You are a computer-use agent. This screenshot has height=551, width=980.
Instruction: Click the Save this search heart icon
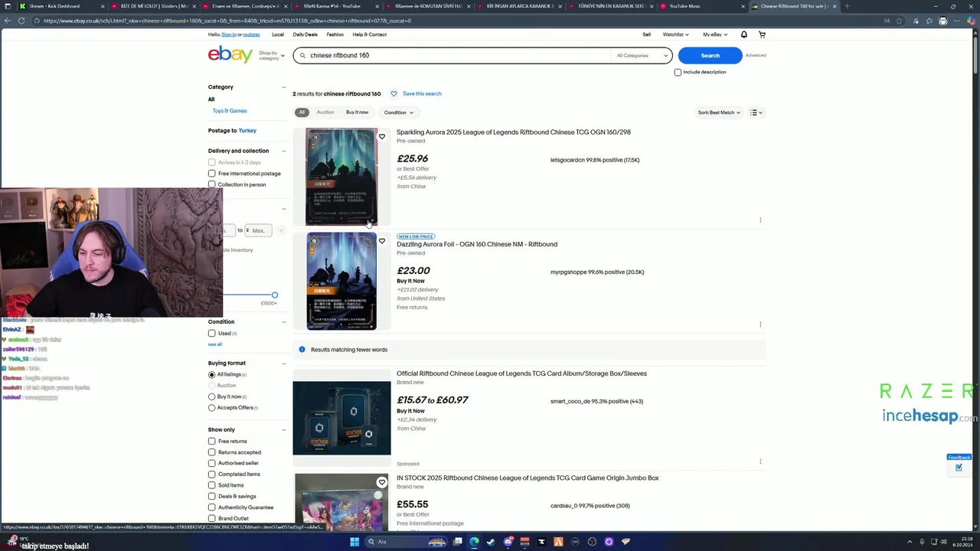click(394, 93)
